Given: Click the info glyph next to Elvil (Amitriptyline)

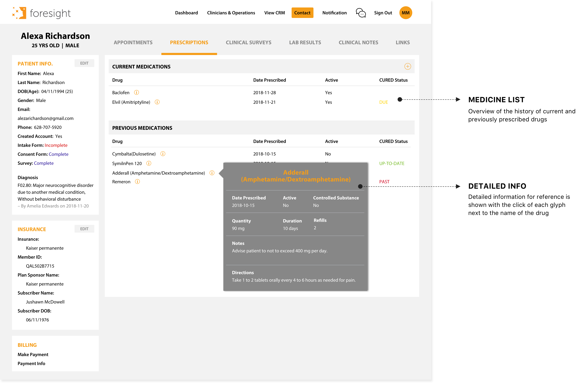Looking at the screenshot, I should [x=157, y=102].
